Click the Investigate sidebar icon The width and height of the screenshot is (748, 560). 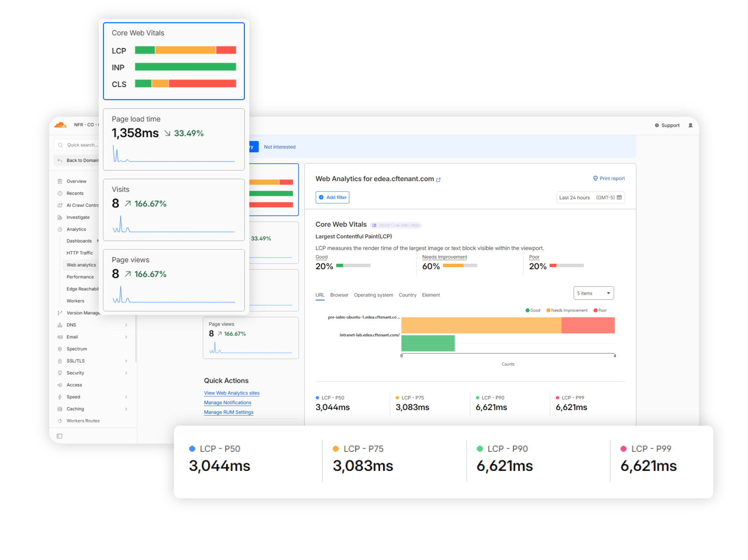60,217
